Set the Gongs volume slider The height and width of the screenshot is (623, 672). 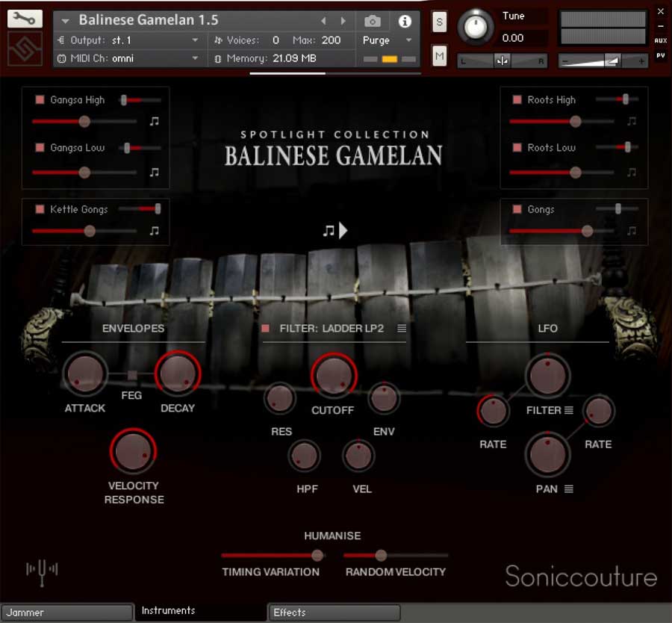pos(561,231)
